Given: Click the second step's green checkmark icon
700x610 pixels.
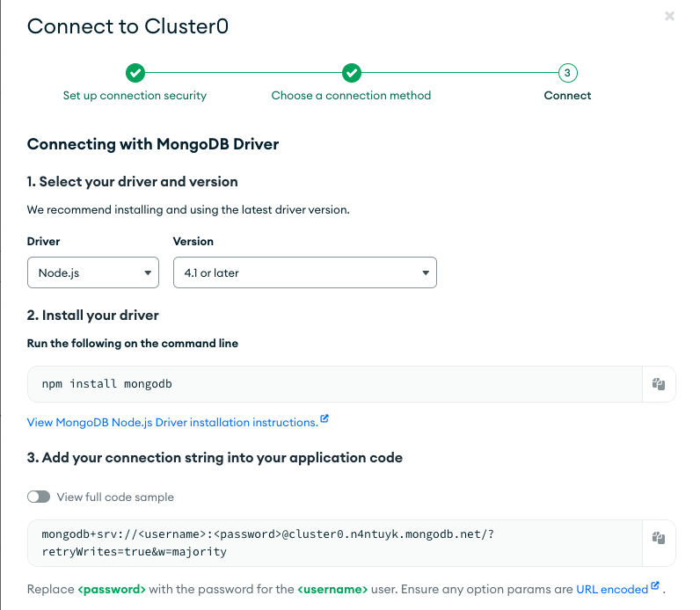Looking at the screenshot, I should (x=351, y=73).
